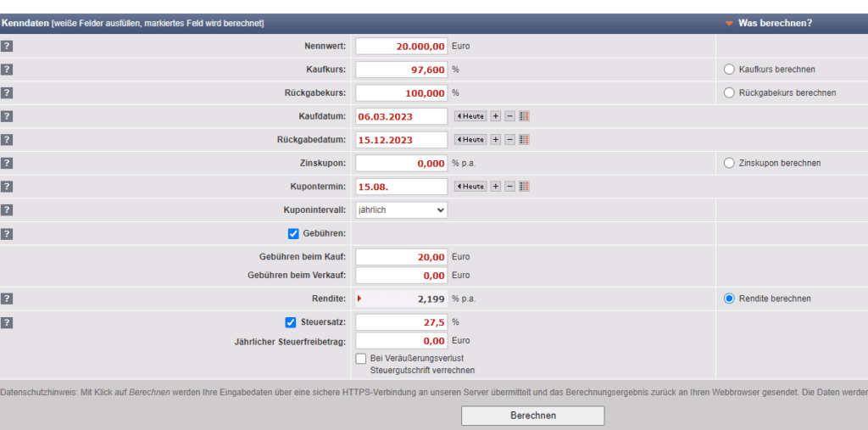Open the Kuponintervall dropdown showing jährlich
Screen dimensions: 868x430
(x=401, y=209)
